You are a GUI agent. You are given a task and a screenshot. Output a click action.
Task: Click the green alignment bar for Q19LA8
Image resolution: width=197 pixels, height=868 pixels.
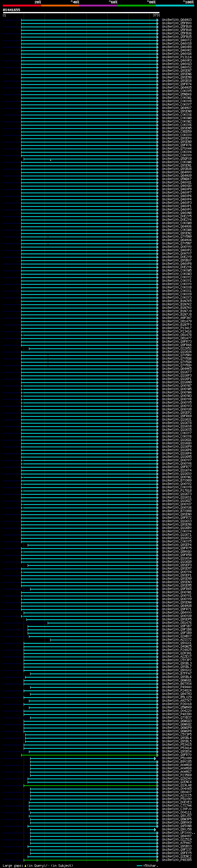pyautogui.click(x=91, y=786)
